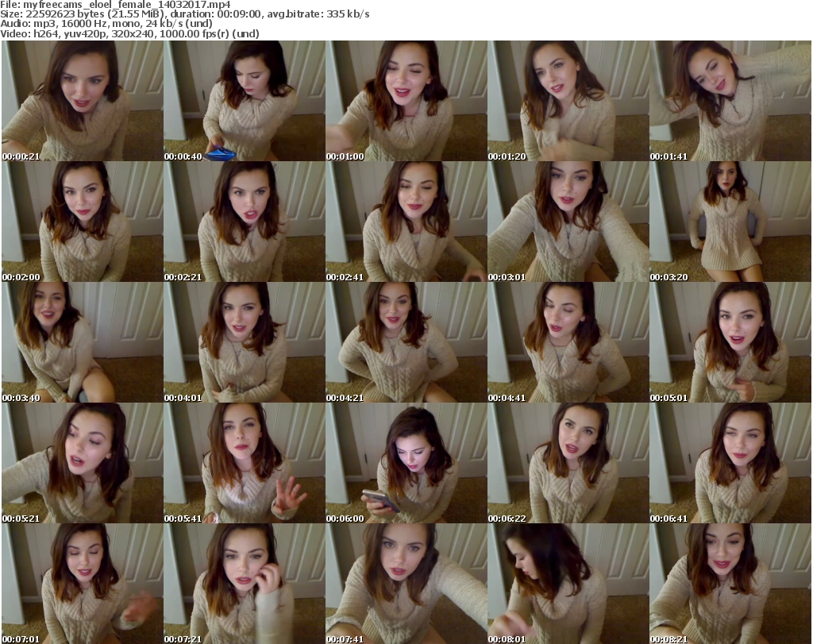Open the frame stamped 00:02:21
813x644 pixels.
pos(245,222)
